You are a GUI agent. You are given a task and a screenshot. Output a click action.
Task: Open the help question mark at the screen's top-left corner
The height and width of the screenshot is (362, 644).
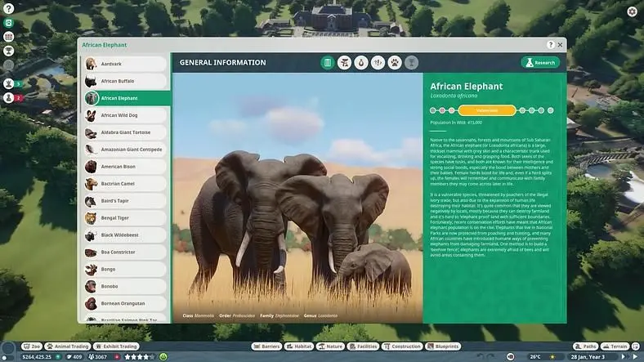pos(8,8)
